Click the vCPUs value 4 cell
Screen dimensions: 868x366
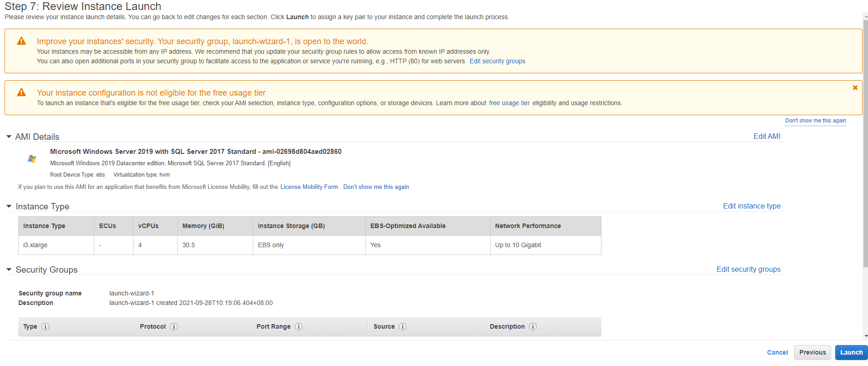(155, 245)
